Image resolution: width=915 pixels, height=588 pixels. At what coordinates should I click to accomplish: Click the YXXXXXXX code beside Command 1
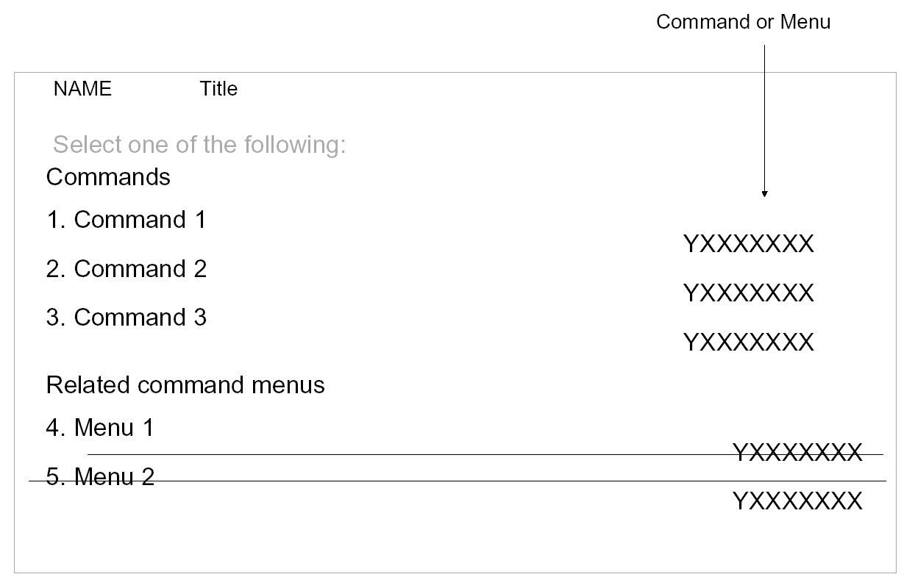749,244
